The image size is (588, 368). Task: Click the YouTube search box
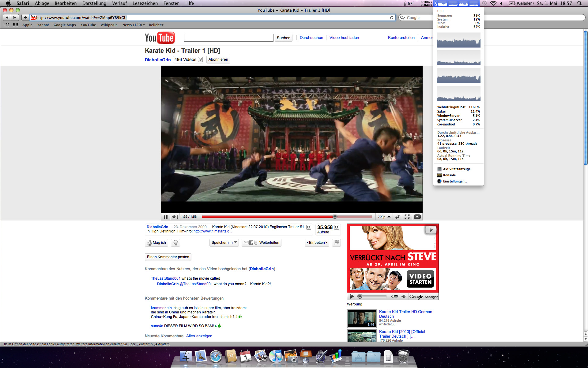point(228,38)
